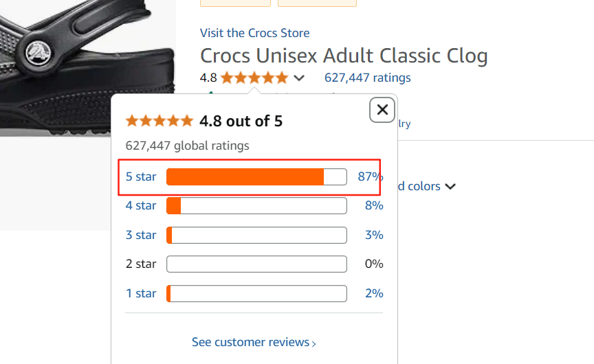
Task: Select the 4 star rating link
Action: pyautogui.click(x=141, y=205)
